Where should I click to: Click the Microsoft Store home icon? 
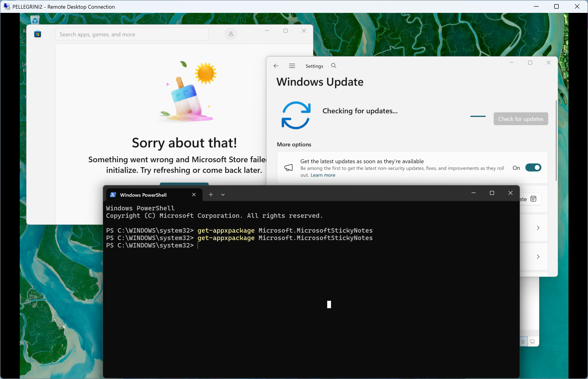[x=37, y=34]
